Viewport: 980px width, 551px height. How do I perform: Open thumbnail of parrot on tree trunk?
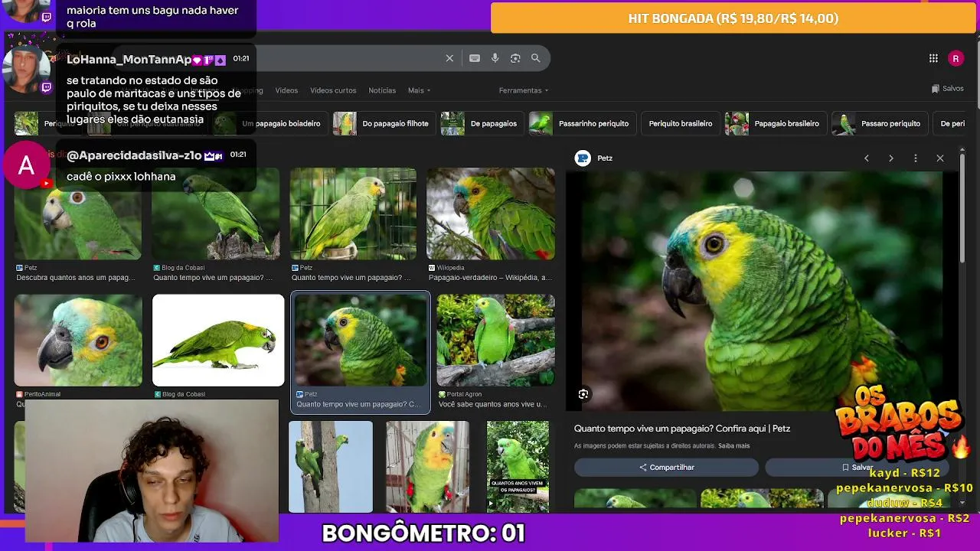click(x=331, y=466)
